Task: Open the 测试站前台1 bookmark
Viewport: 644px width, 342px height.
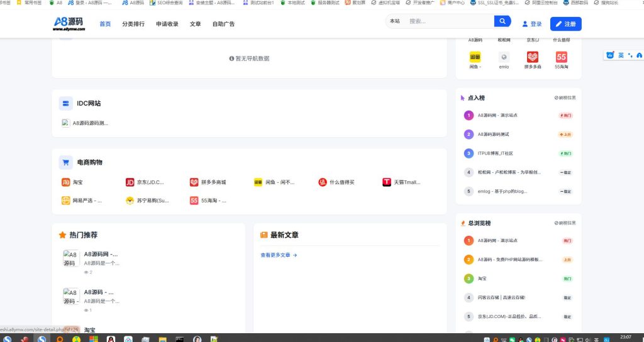Action: pyautogui.click(x=258, y=3)
